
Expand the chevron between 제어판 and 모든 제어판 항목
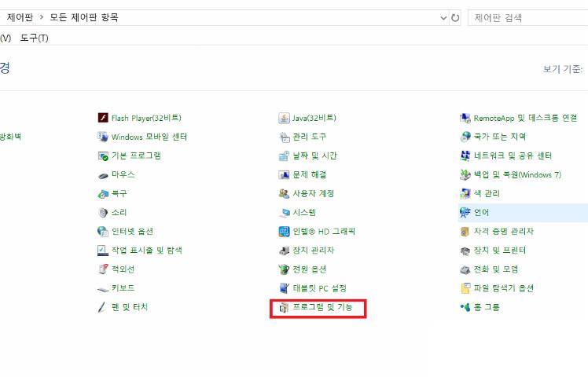point(42,17)
